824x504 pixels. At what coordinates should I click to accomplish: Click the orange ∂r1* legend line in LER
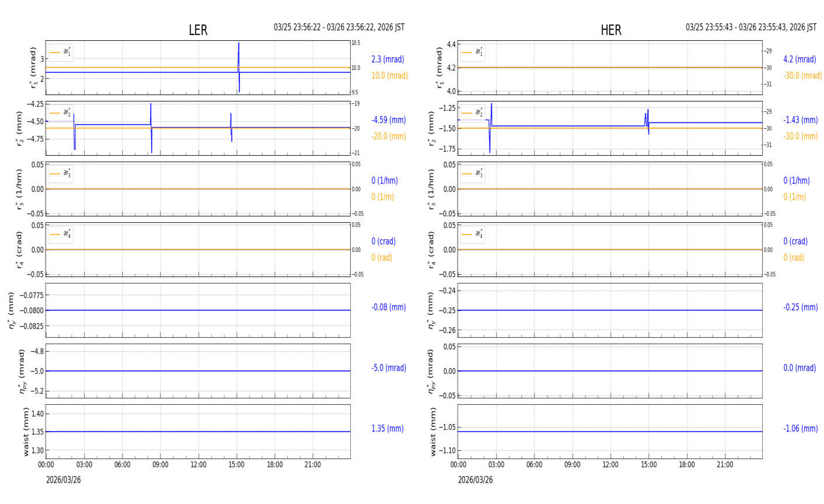pos(55,52)
